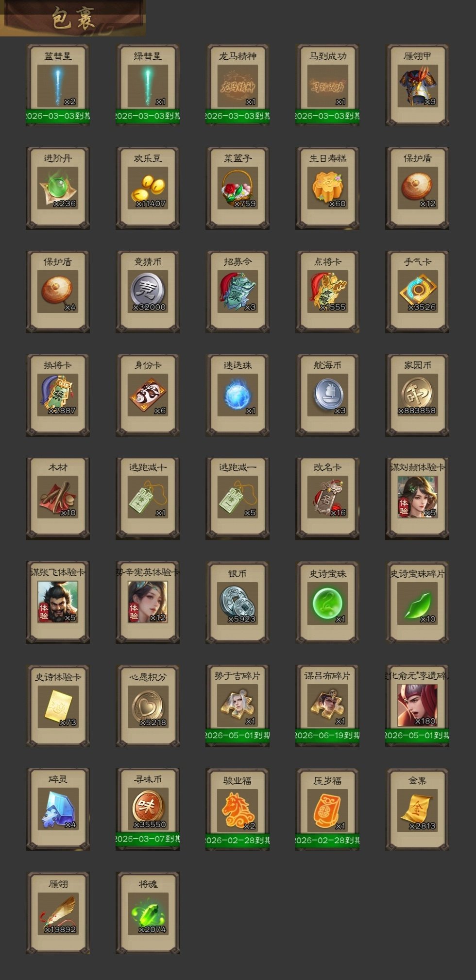Click the 将魂 green crystal item
Screen dimensions: 476x980
148,913
